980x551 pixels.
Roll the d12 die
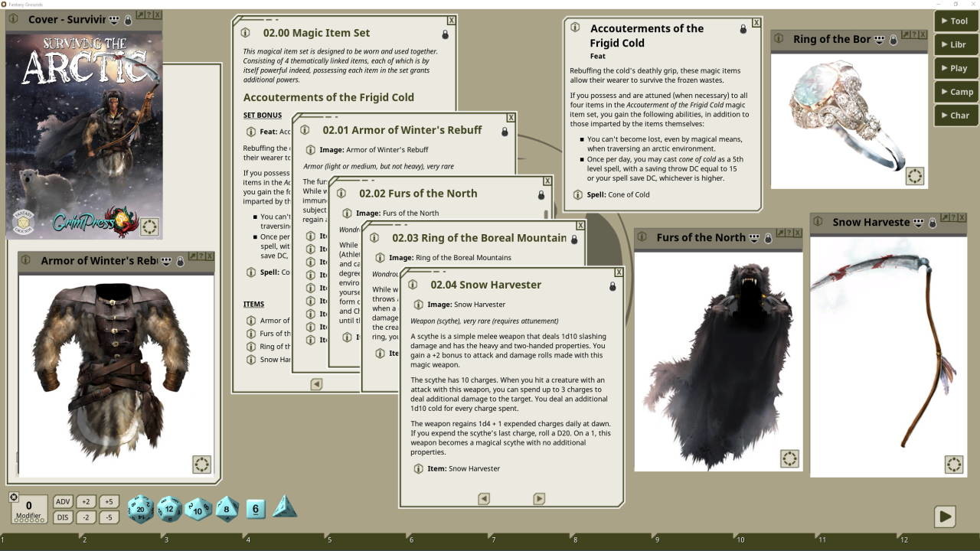pos(168,507)
